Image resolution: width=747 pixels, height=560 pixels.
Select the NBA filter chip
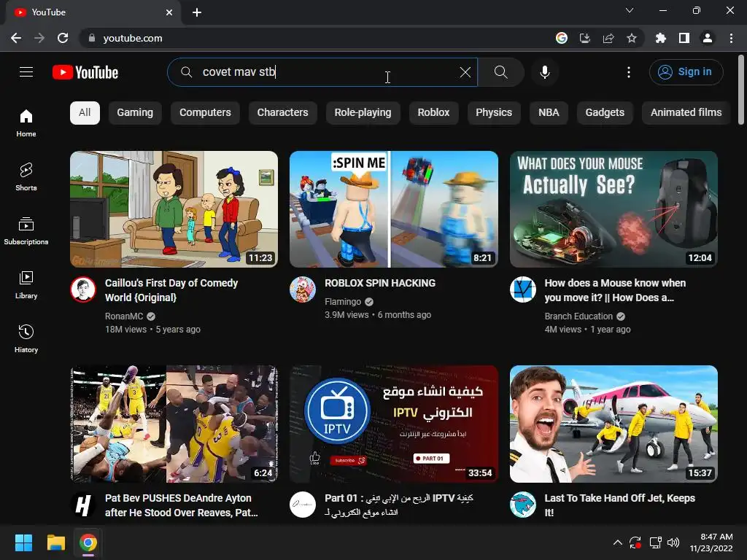549,113
